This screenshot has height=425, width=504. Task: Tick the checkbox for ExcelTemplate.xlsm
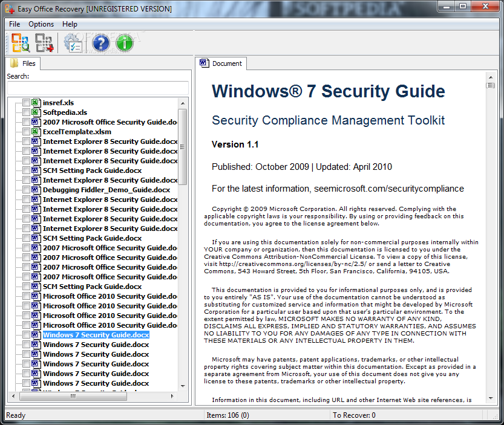(26, 132)
